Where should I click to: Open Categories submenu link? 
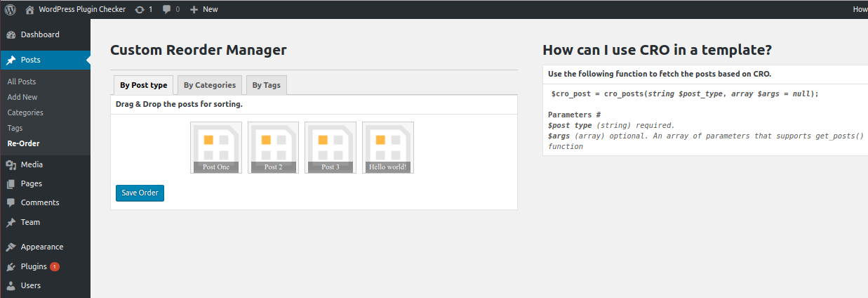tap(25, 112)
